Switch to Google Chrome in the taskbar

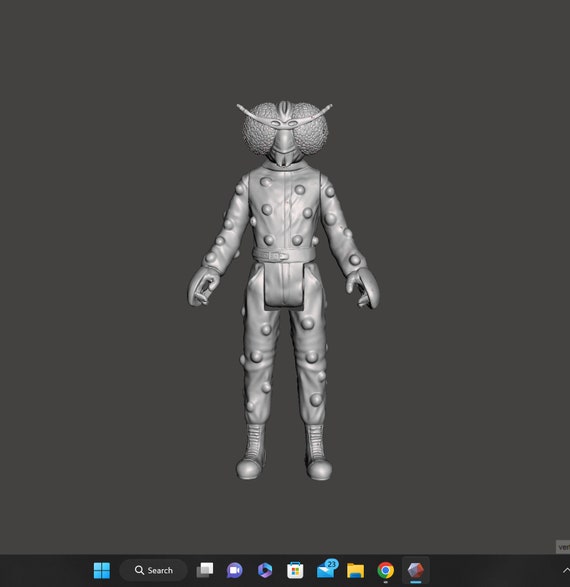(x=385, y=571)
